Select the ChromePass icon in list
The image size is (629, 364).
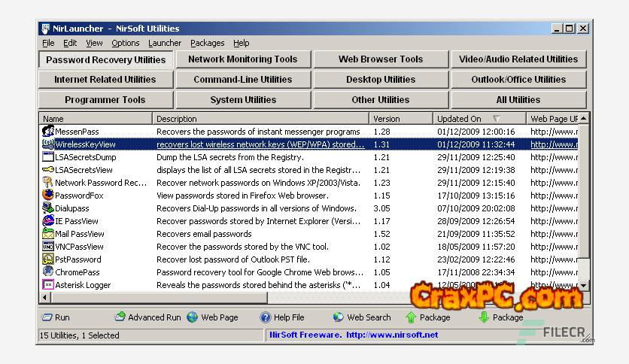click(48, 272)
